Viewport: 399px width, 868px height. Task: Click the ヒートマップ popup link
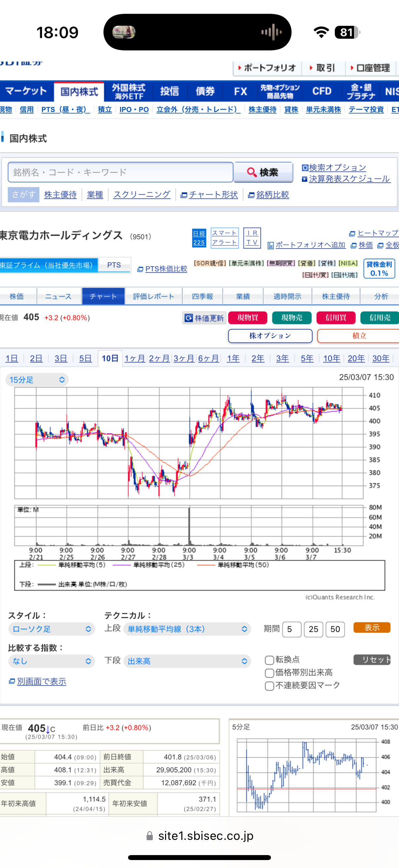click(374, 233)
